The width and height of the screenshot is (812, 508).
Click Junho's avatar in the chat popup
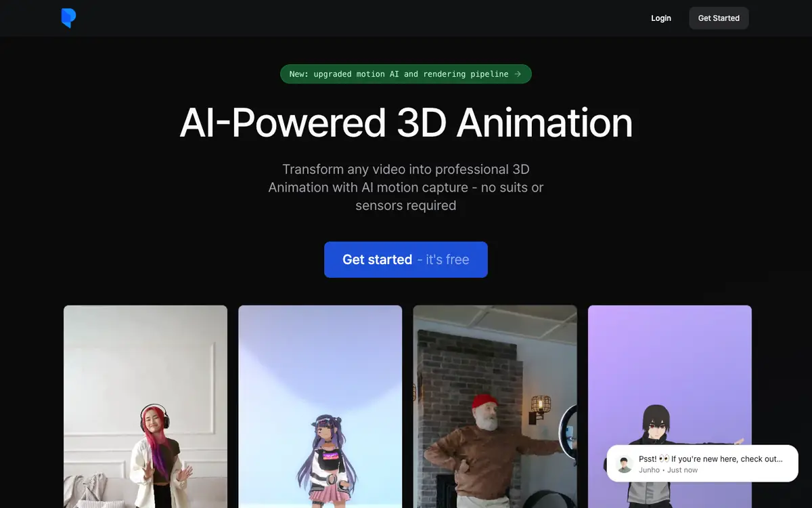pos(625,464)
